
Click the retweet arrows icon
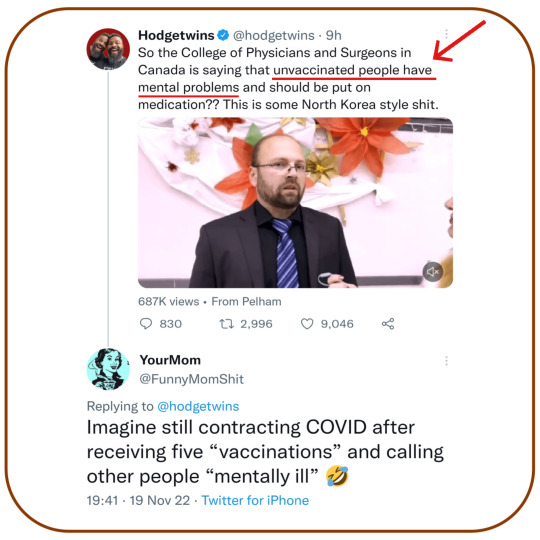227,324
